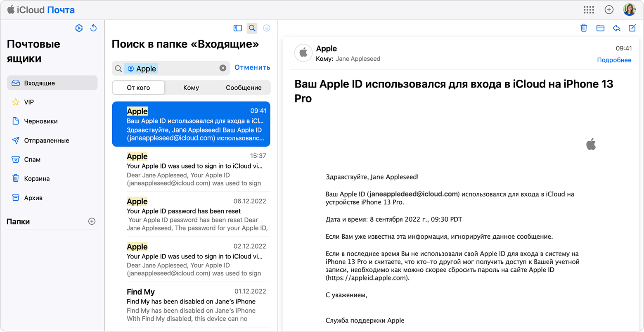Screen dimensions: 644x332
Task: Open the account profile avatar
Action: tap(630, 9)
